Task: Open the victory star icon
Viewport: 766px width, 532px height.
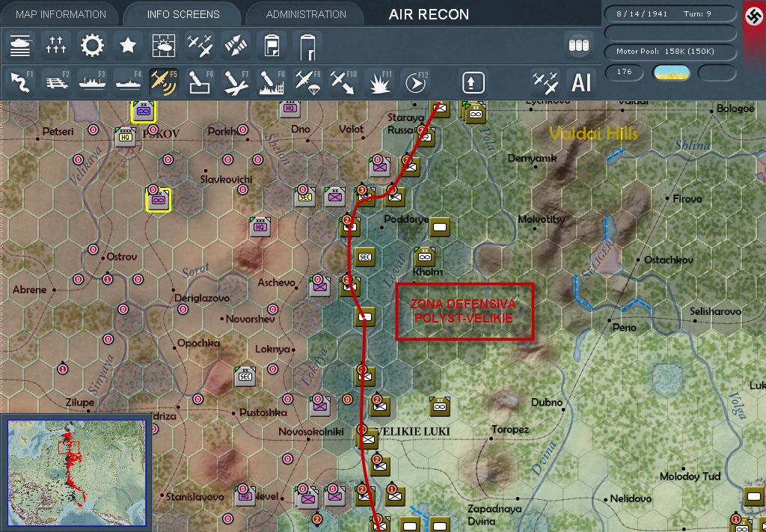Action: click(x=128, y=46)
